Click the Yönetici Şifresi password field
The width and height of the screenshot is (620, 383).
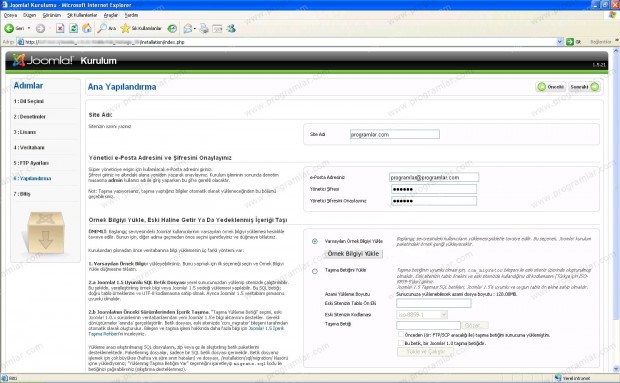(434, 189)
